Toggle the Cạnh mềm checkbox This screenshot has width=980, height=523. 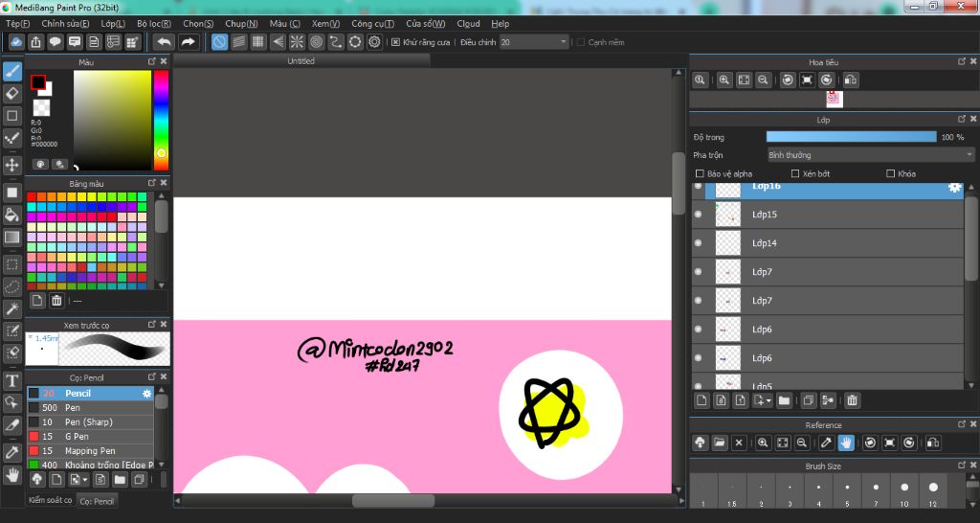(581, 42)
